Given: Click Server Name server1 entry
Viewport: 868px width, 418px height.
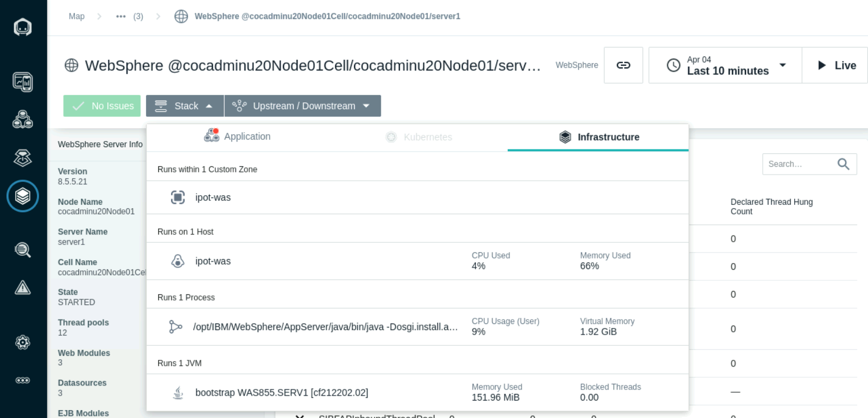Looking at the screenshot, I should click(83, 237).
